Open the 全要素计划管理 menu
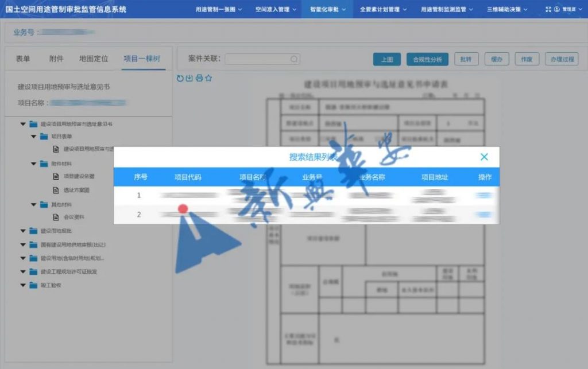 (383, 9)
